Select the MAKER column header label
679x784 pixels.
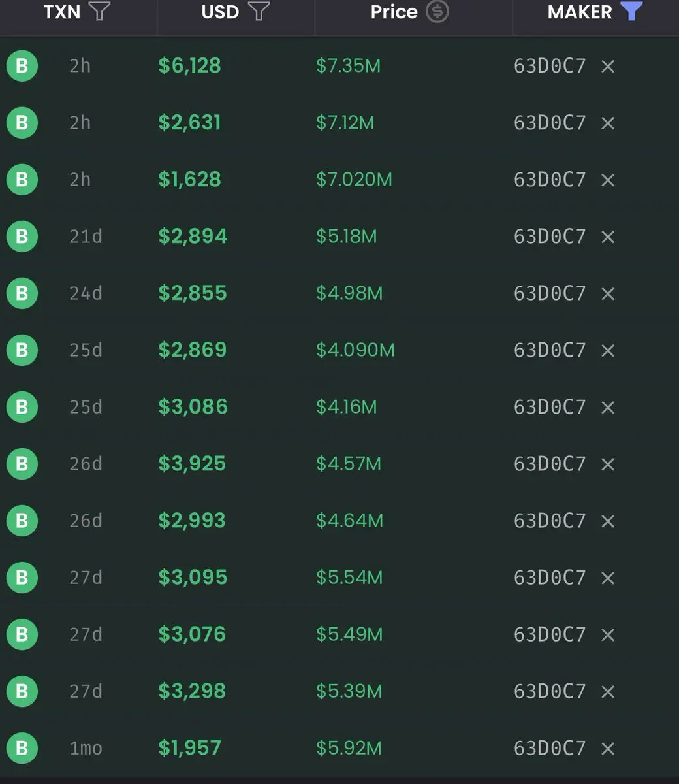click(580, 12)
